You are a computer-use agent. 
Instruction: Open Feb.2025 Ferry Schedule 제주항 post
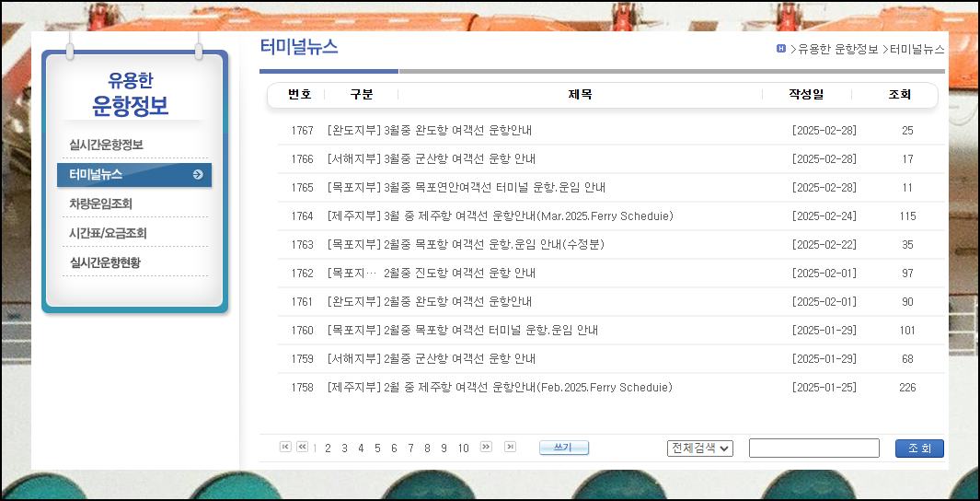tap(528, 388)
